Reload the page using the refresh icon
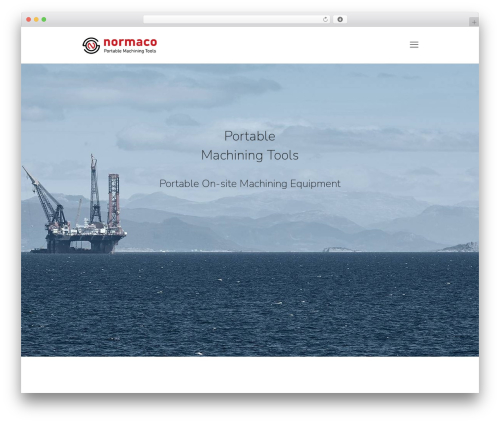 (325, 20)
